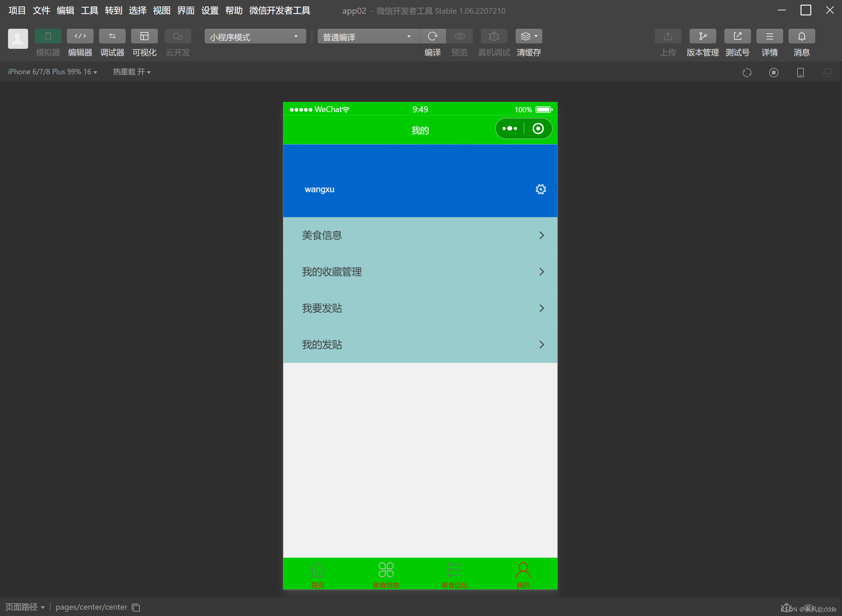Open the 小程序模式 mode dropdown
Viewport: 842px width, 616px height.
[x=255, y=36]
